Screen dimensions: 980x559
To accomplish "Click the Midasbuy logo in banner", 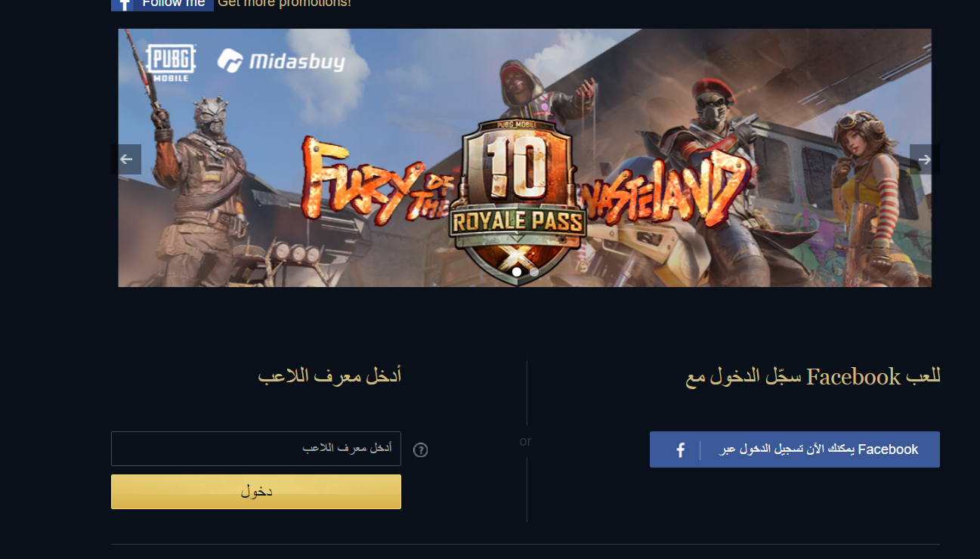I will 281,61.
